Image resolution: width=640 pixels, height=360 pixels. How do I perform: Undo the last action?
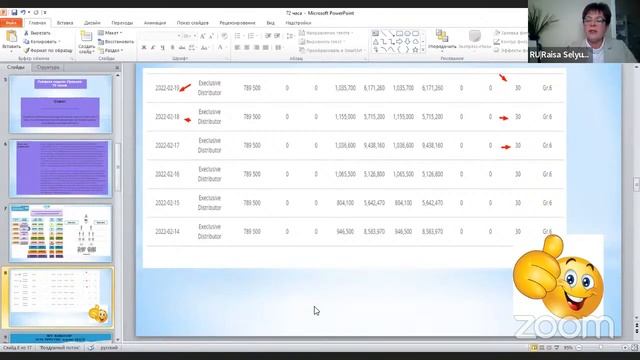(x=23, y=13)
